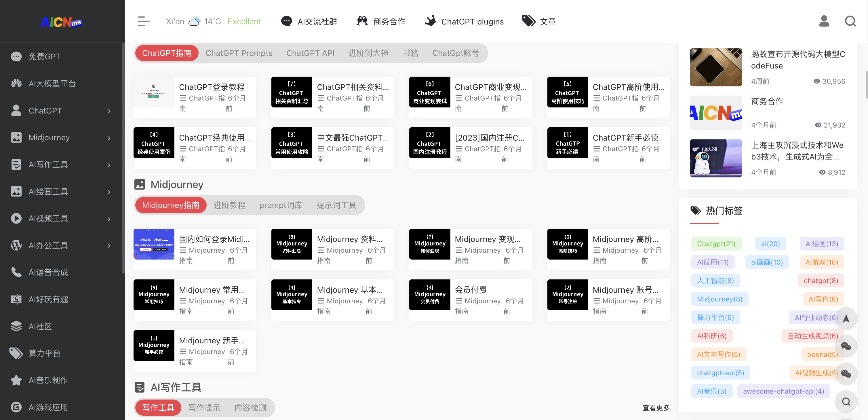Expand the AI办公工具 sidebar chevron
Image resolution: width=868 pixels, height=420 pixels.
pyautogui.click(x=108, y=246)
